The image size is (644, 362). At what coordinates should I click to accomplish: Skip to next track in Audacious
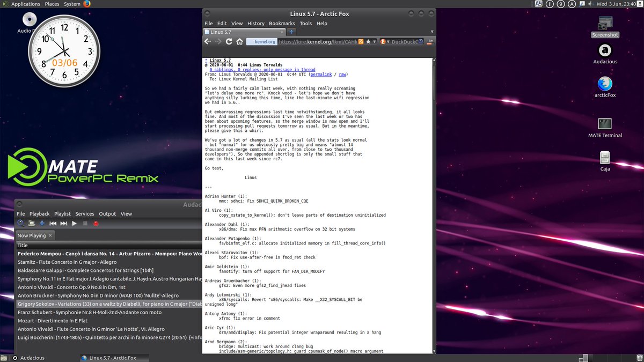64,223
